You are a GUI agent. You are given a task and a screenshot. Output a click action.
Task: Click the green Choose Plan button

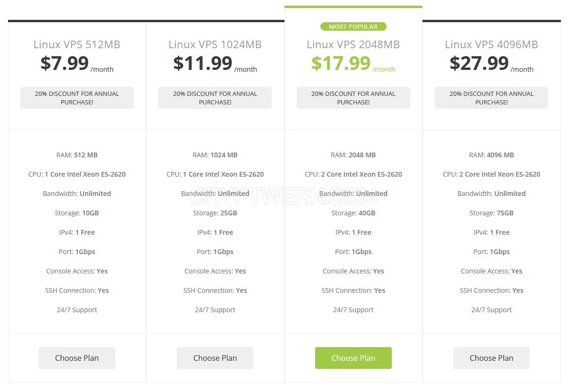coord(353,358)
